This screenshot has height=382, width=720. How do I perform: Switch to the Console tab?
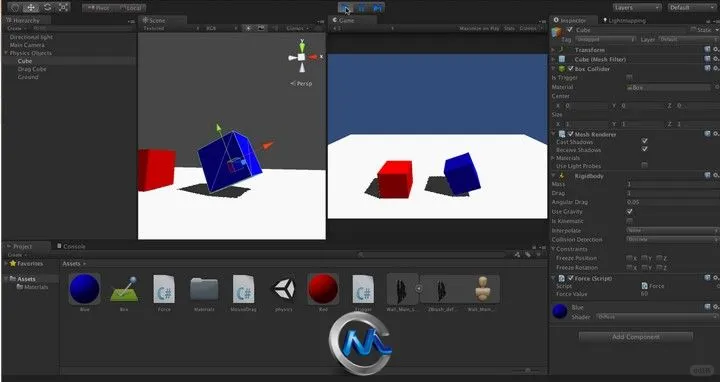tap(71, 247)
